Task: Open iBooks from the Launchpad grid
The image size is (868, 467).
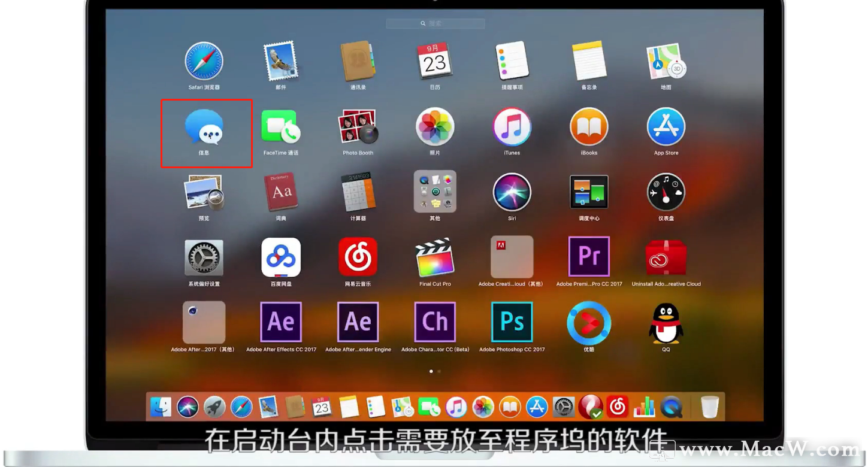Action: 589,127
